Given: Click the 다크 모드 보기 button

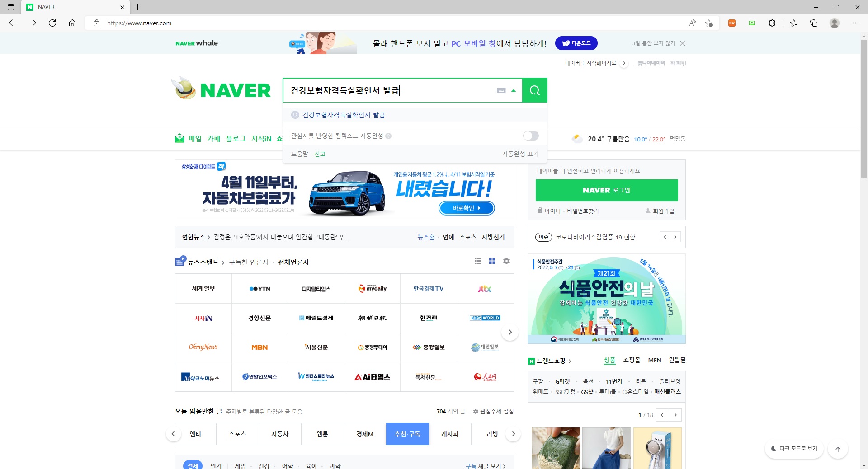Looking at the screenshot, I should pos(794,449).
